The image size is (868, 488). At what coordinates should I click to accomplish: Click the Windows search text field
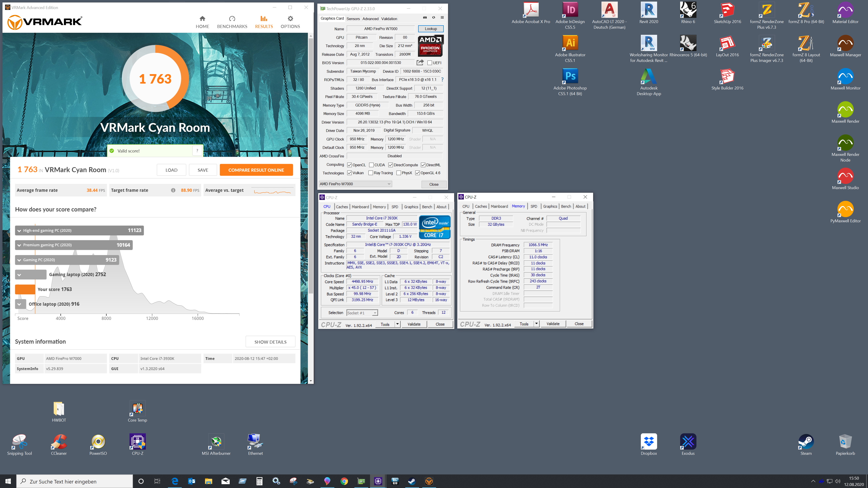(74, 482)
